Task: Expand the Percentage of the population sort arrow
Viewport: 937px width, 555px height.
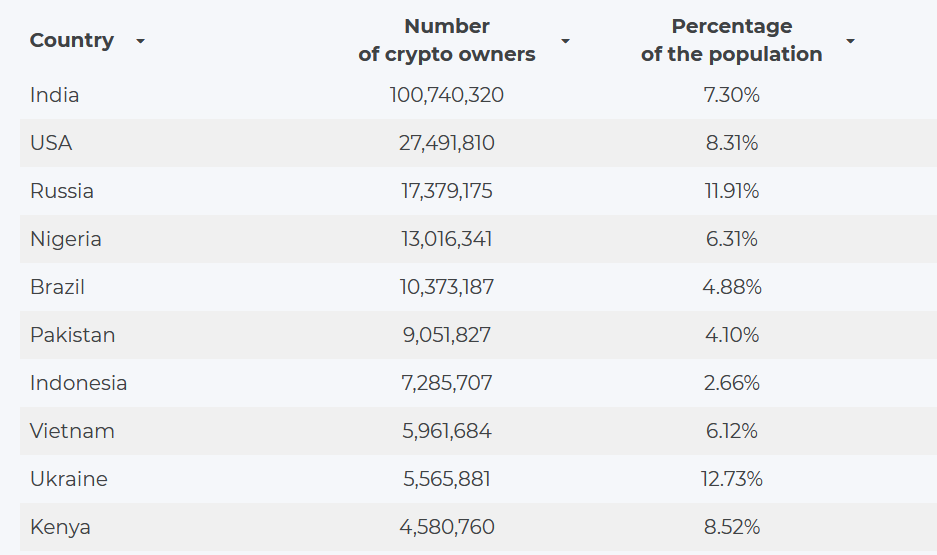Action: pos(850,42)
